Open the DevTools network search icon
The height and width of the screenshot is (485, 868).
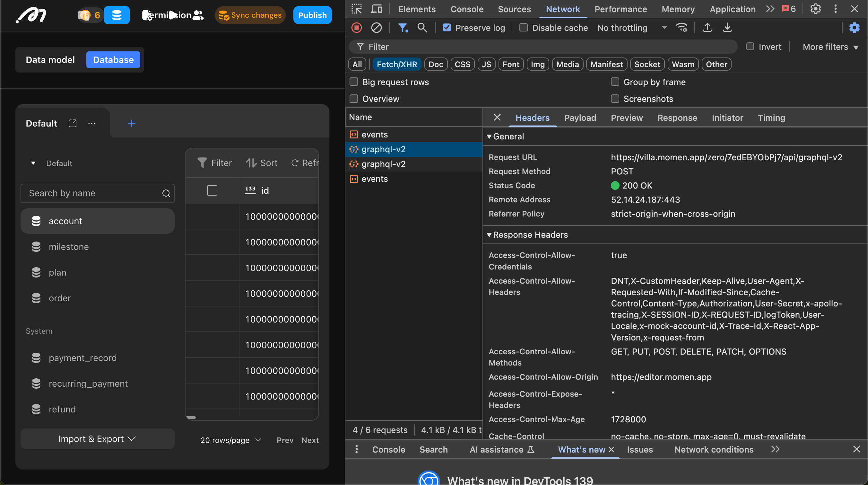[422, 28]
